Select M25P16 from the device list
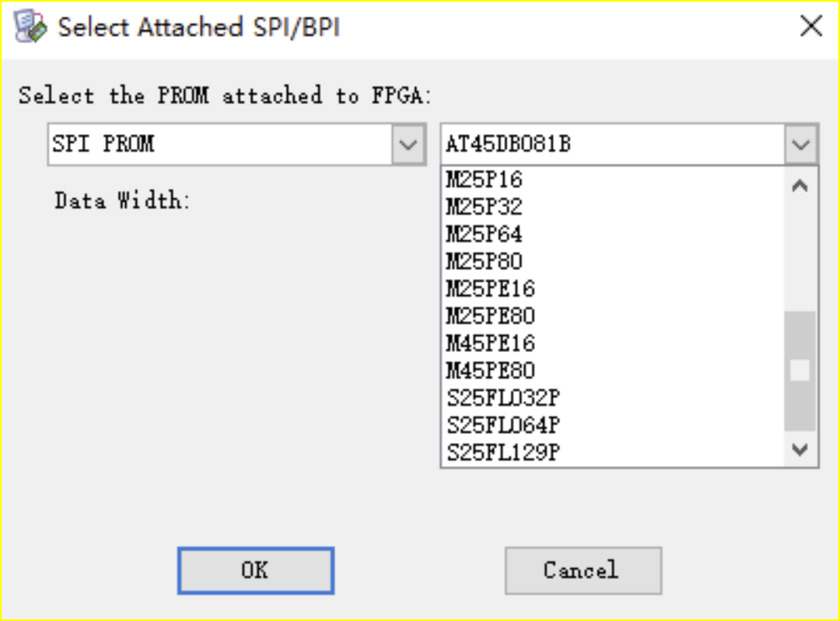This screenshot has width=840, height=621. 484,179
